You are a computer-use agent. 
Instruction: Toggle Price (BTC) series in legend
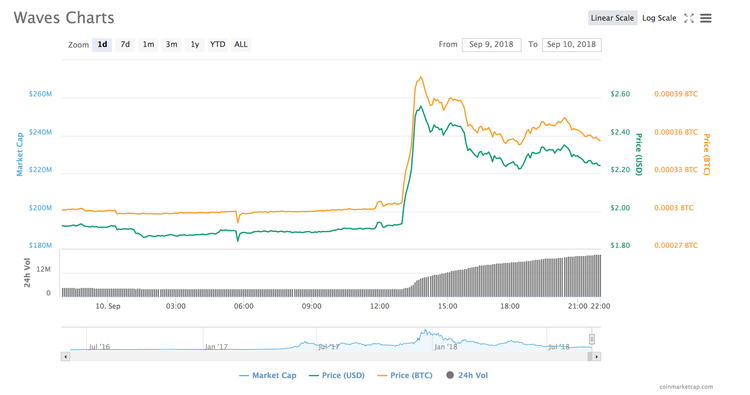pos(405,375)
